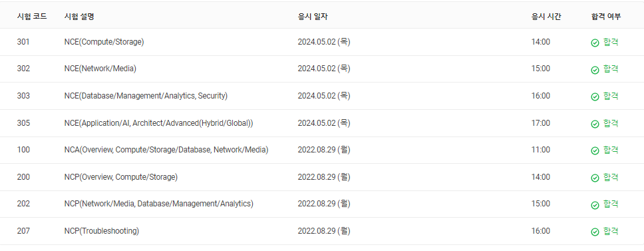This screenshot has height=251, width=644.
Task: Click the date 2022.08.29 in row 100
Action: click(x=324, y=150)
